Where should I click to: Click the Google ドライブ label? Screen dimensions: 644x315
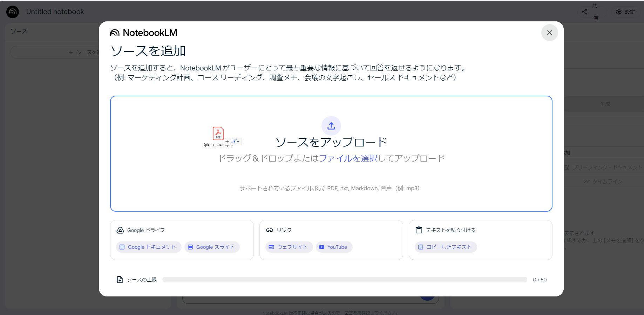146,230
